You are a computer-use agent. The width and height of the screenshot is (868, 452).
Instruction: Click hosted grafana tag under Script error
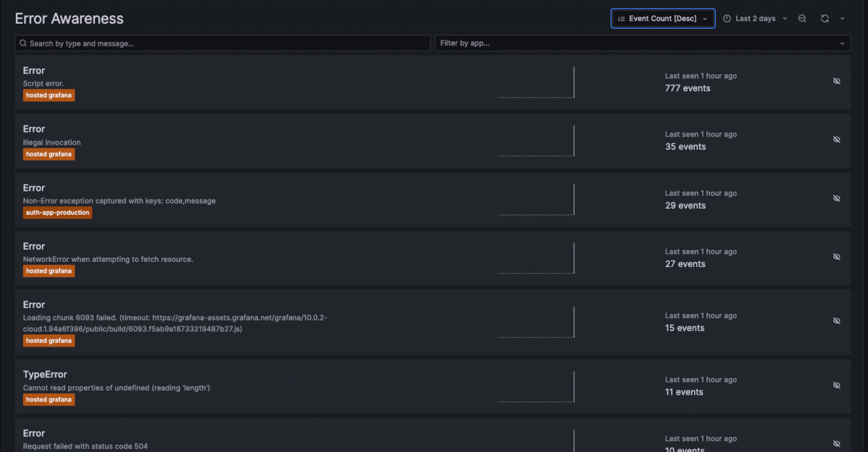coord(49,95)
